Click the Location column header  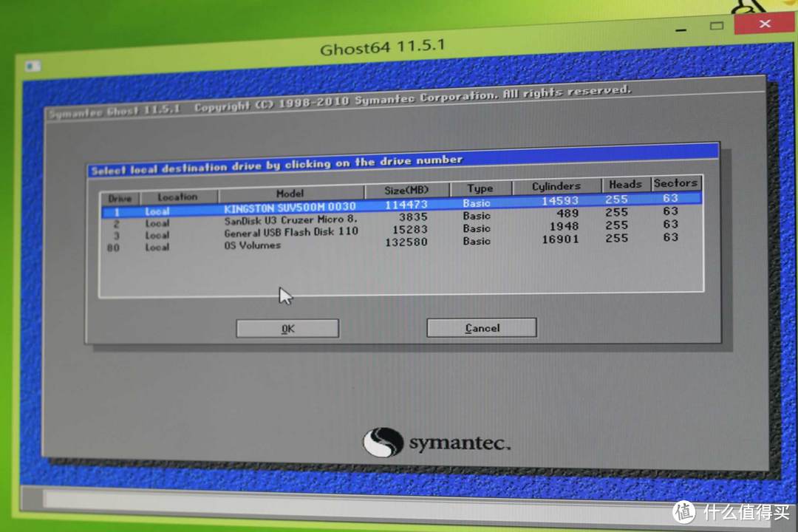pos(179,197)
